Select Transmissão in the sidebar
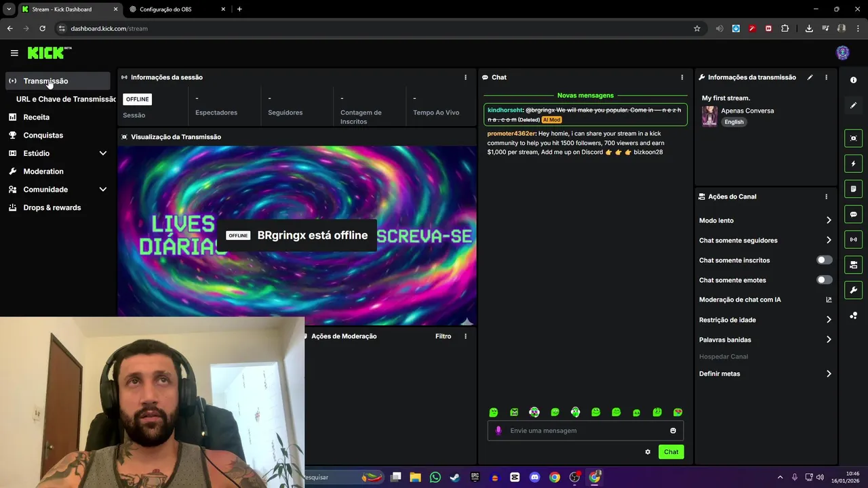The width and height of the screenshot is (868, 488). (58, 81)
